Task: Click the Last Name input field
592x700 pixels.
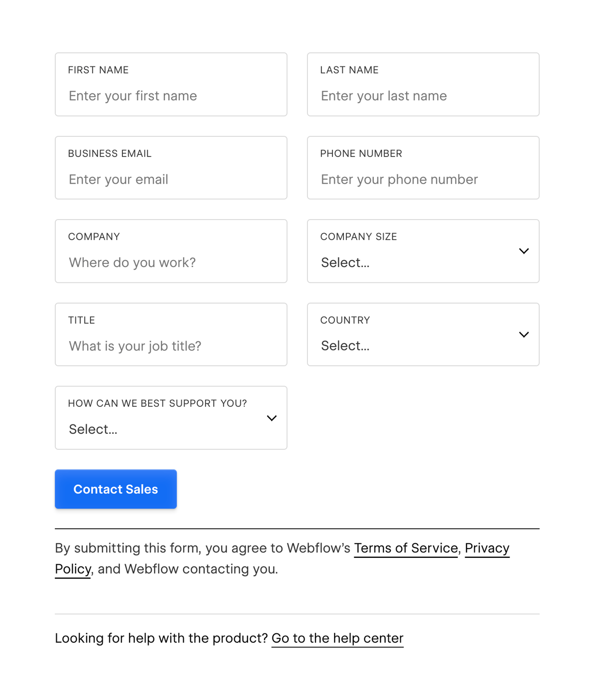Action: click(423, 96)
